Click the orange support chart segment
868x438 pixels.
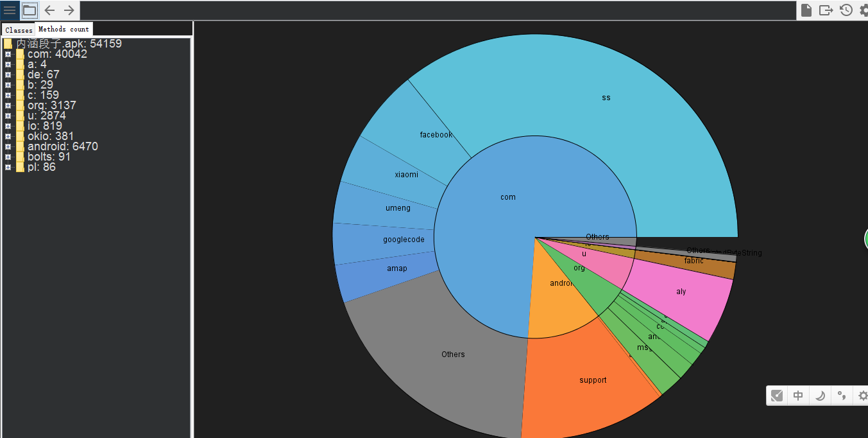tap(592, 380)
